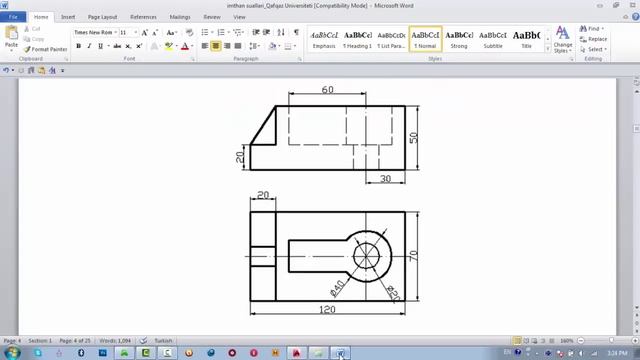Decrease paragraph indent
640x360 pixels.
[256, 32]
